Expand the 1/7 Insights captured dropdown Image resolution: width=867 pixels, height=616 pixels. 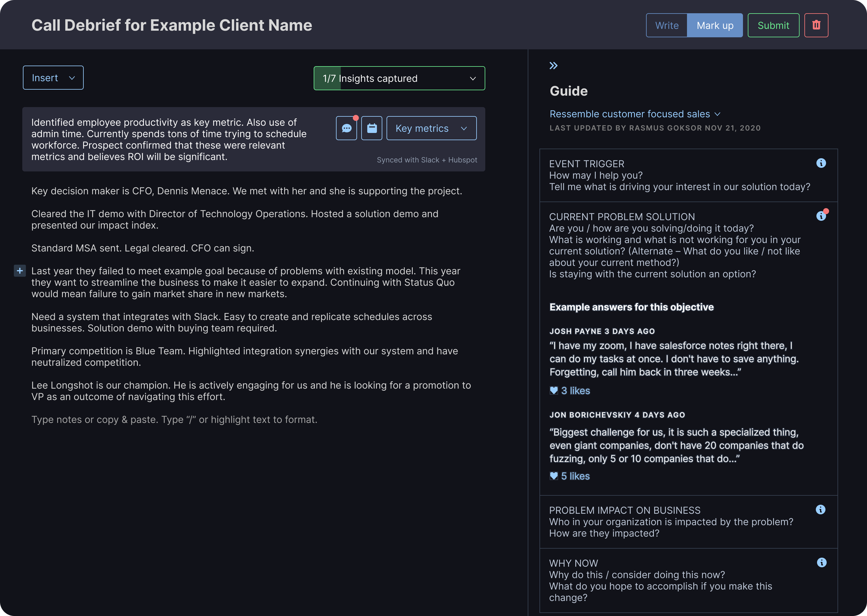coord(399,77)
